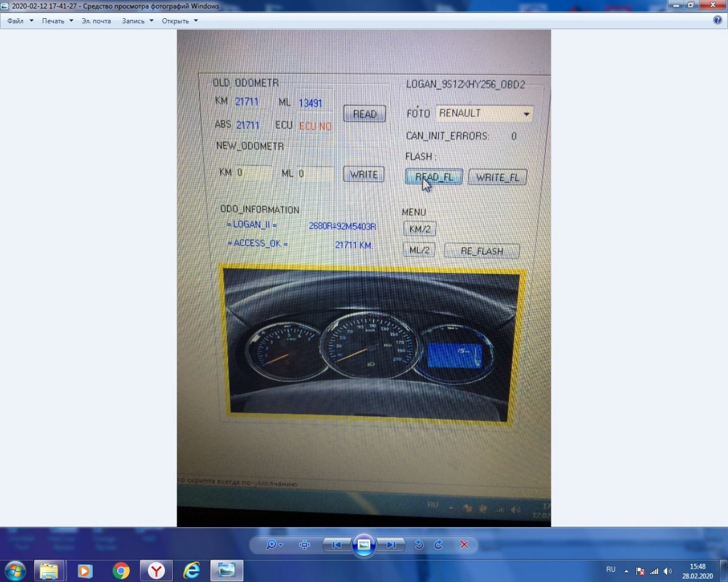Screen dimensions: 728x582
Task: Open File Explorer from the taskbar
Action: point(49,570)
